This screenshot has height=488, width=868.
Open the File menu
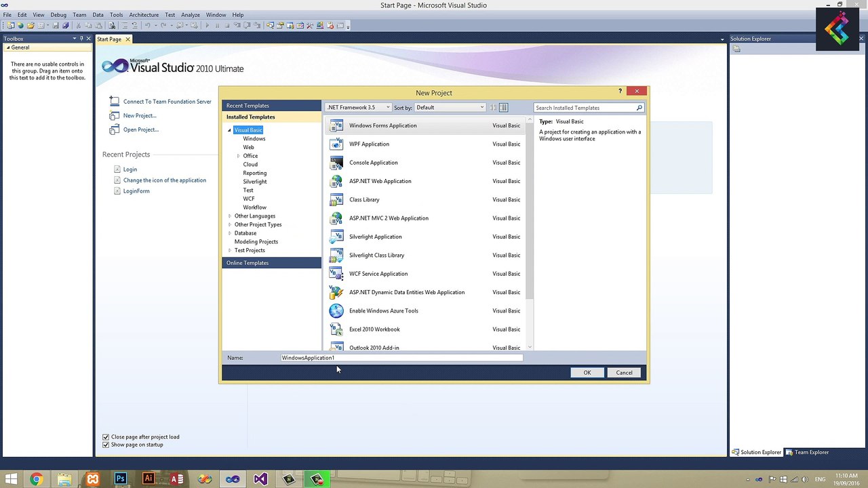tap(7, 14)
